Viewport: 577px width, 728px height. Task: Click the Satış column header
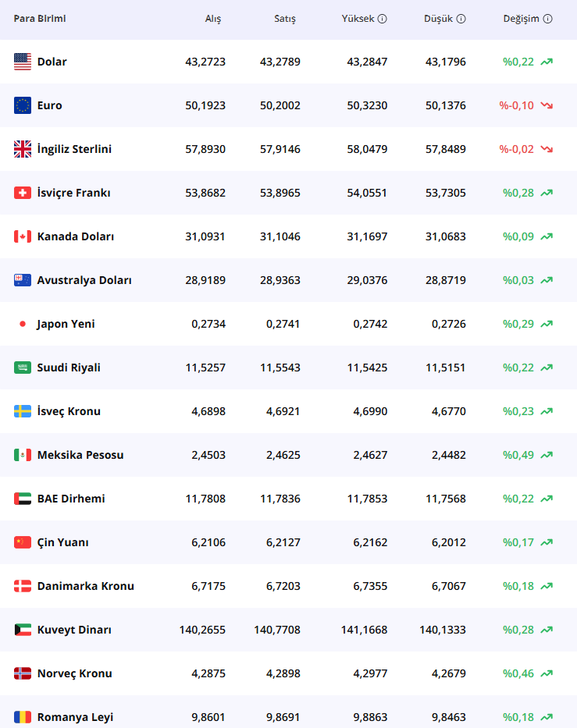pyautogui.click(x=285, y=19)
